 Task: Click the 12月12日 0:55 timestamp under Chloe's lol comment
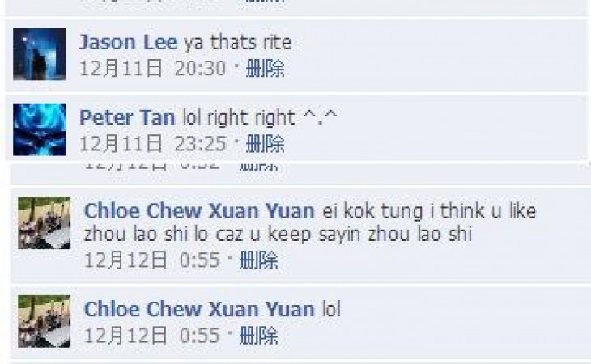point(152,336)
